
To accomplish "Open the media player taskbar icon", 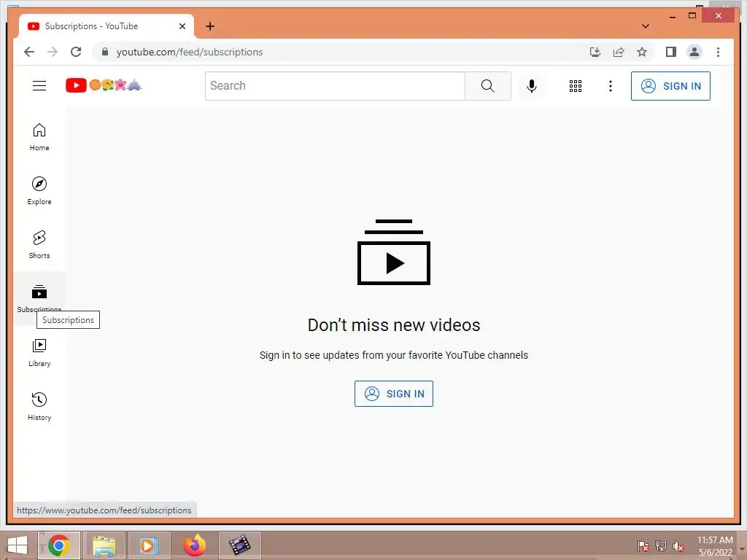I will point(149,545).
